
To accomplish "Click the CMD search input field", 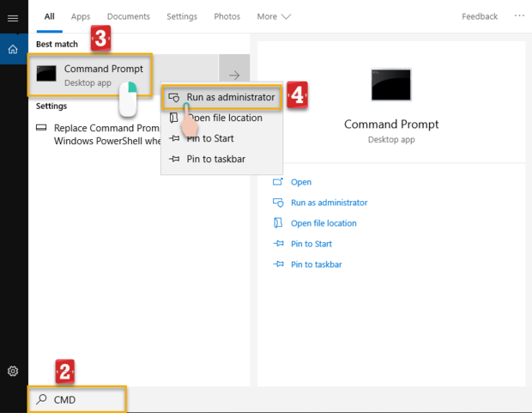I will pyautogui.click(x=77, y=399).
